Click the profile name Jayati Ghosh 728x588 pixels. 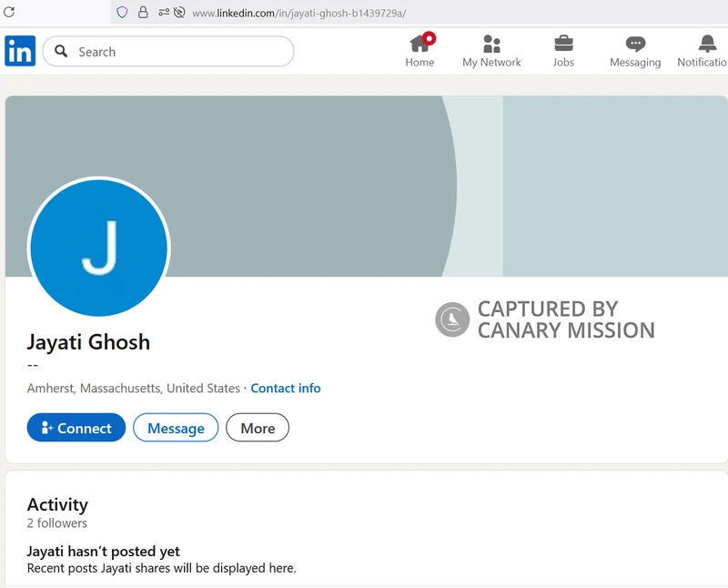coord(88,342)
